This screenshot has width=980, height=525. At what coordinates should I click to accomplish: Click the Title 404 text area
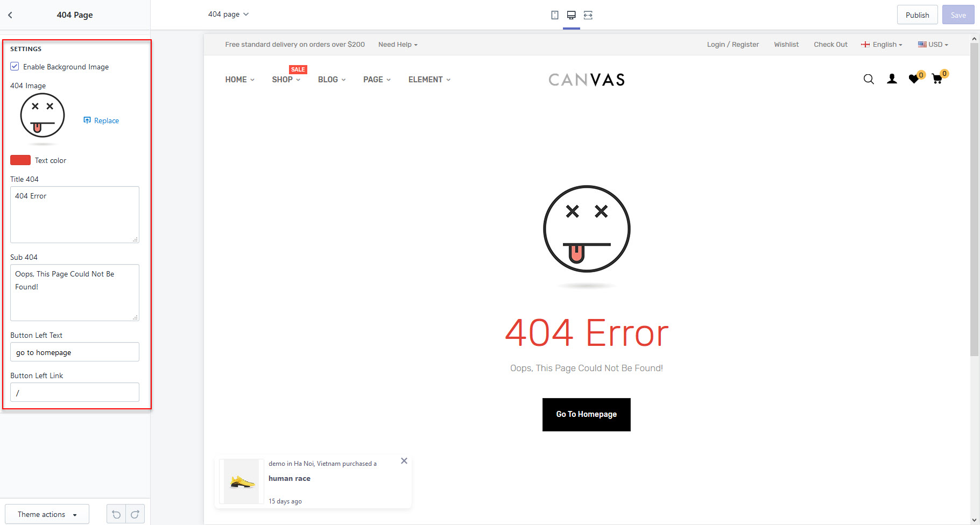(x=75, y=215)
